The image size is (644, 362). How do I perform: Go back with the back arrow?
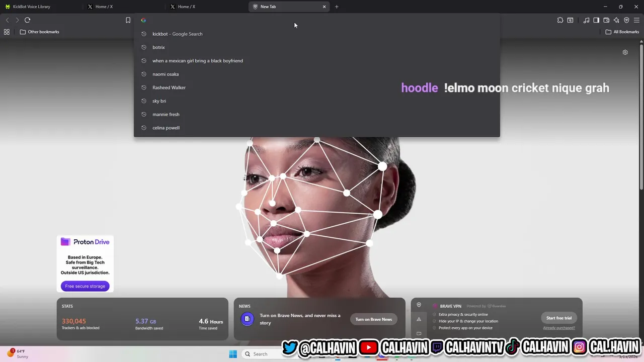click(x=7, y=20)
